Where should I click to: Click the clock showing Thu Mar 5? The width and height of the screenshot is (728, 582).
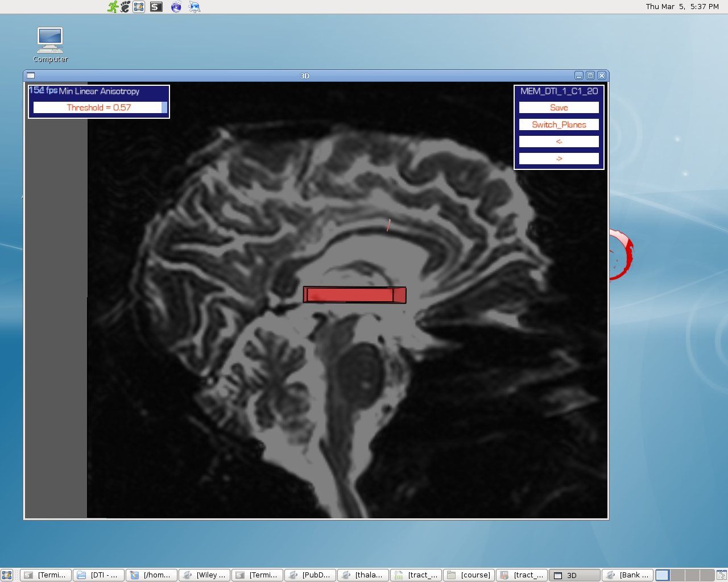pyautogui.click(x=681, y=7)
